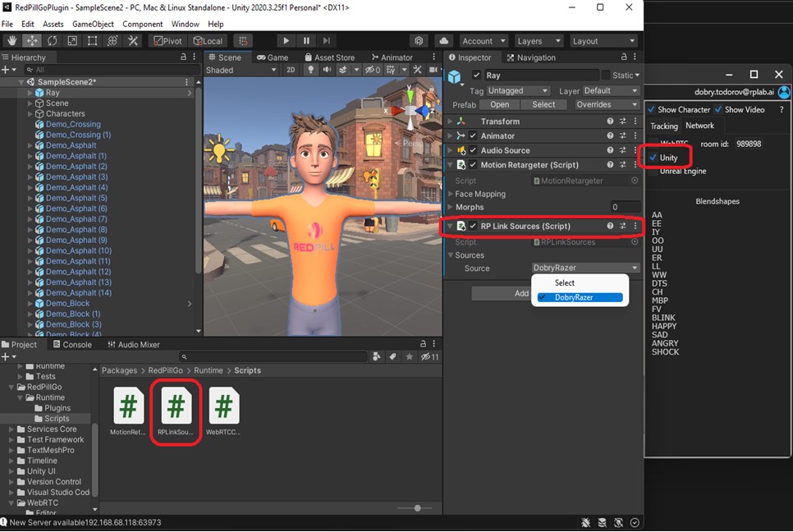Disable the RP Link Sources component checkbox

473,227
